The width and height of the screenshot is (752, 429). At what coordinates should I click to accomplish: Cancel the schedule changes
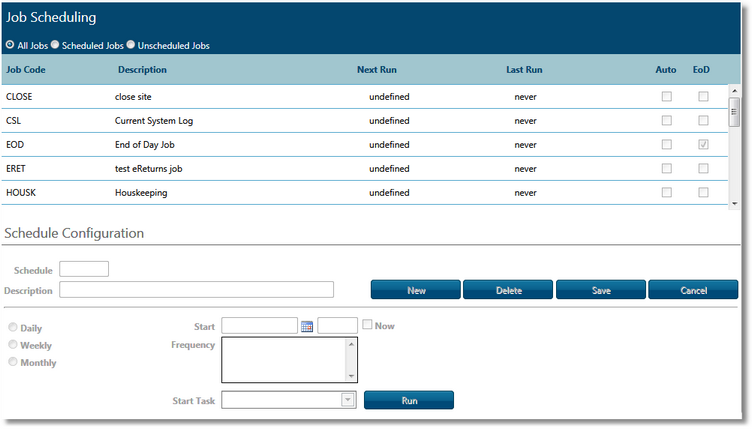click(693, 290)
